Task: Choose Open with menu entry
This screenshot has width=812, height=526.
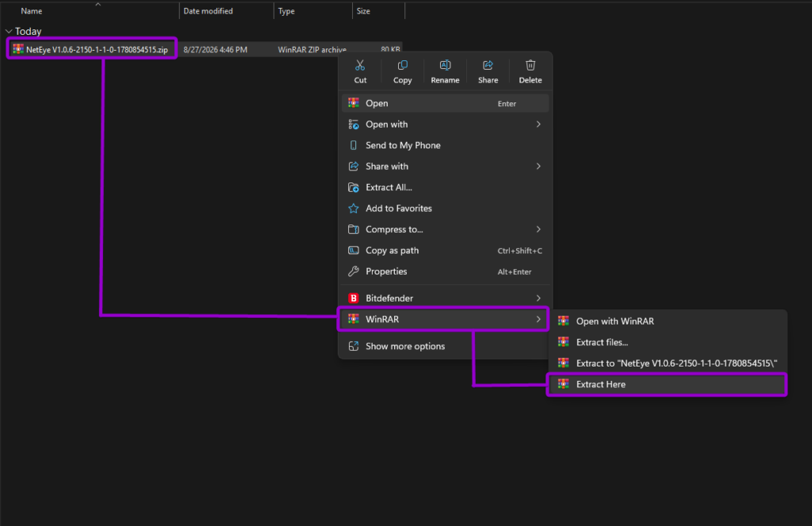Action: [x=445, y=125]
